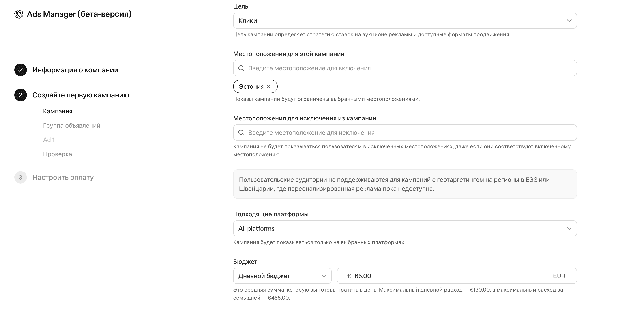The height and width of the screenshot is (309, 644).
Task: Click the step 3 circle icon
Action: (21, 178)
